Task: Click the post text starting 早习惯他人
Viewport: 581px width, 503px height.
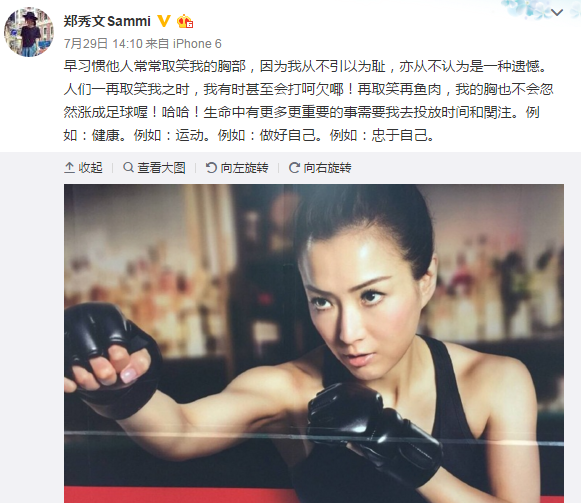Action: click(308, 100)
